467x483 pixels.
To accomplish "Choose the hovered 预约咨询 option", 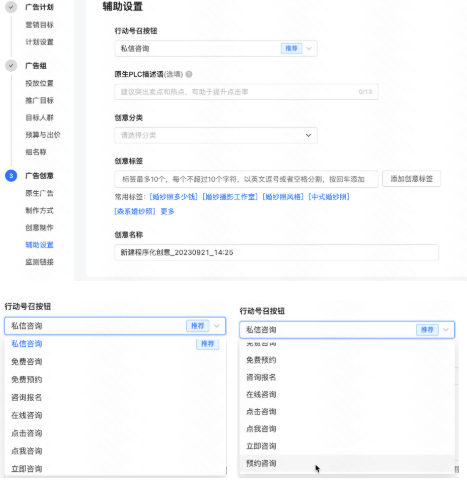I will [x=347, y=463].
